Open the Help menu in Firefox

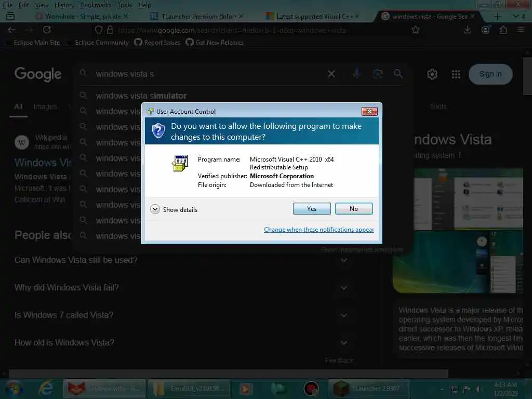(144, 5)
